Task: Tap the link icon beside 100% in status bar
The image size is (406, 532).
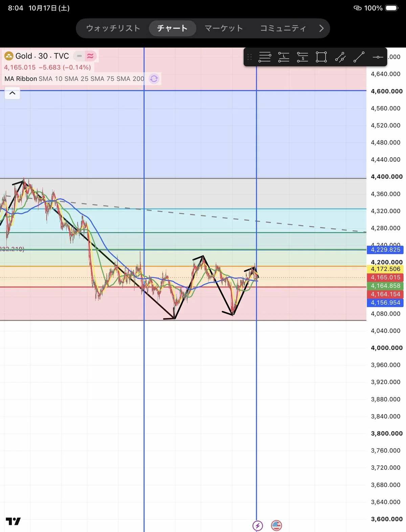Action: [x=358, y=8]
